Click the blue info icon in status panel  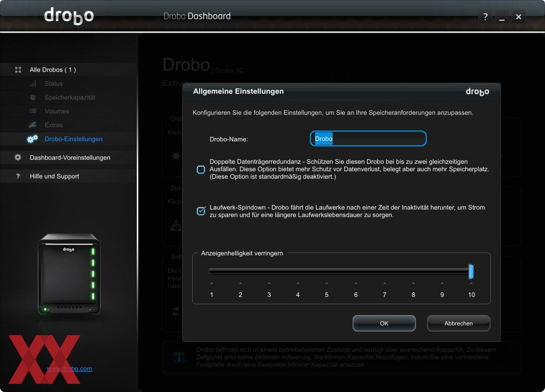(179, 358)
